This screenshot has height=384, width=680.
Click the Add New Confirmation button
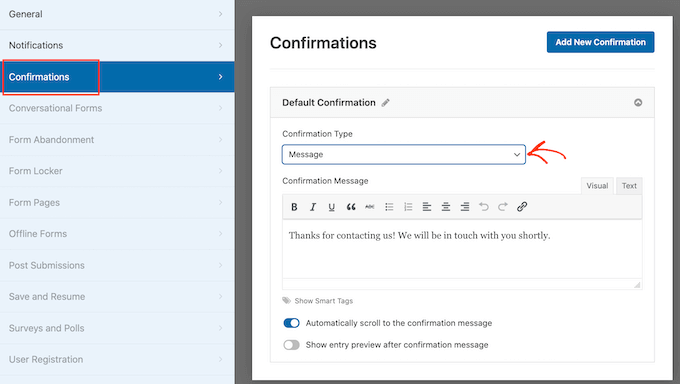click(x=601, y=42)
